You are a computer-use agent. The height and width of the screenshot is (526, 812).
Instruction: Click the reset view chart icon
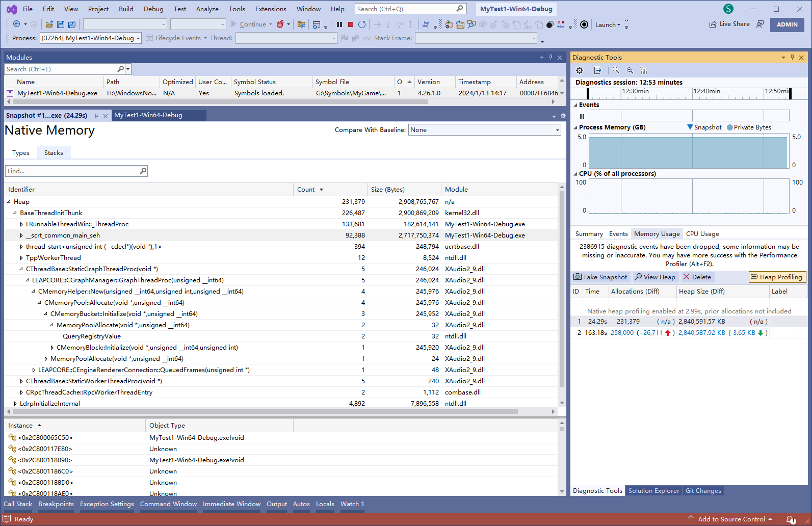644,70
